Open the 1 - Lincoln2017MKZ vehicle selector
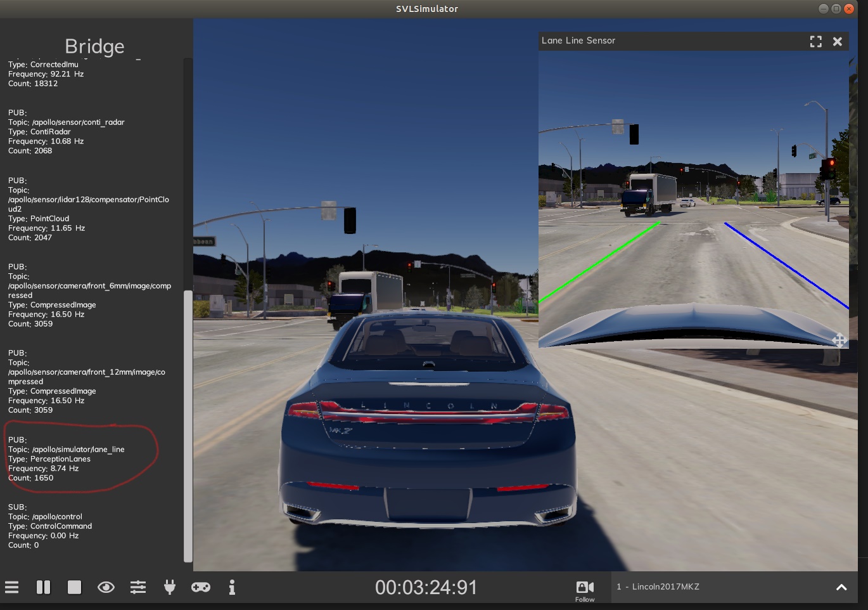The image size is (868, 610). coord(658,587)
